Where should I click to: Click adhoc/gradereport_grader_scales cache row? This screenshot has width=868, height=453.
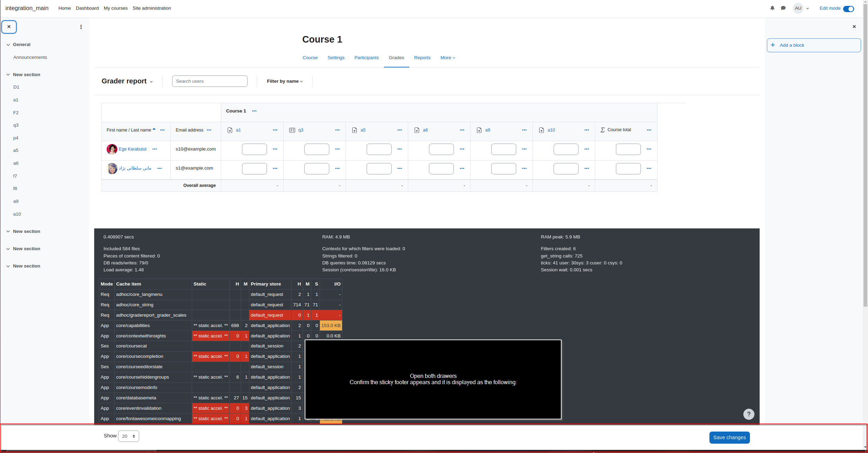click(x=221, y=315)
